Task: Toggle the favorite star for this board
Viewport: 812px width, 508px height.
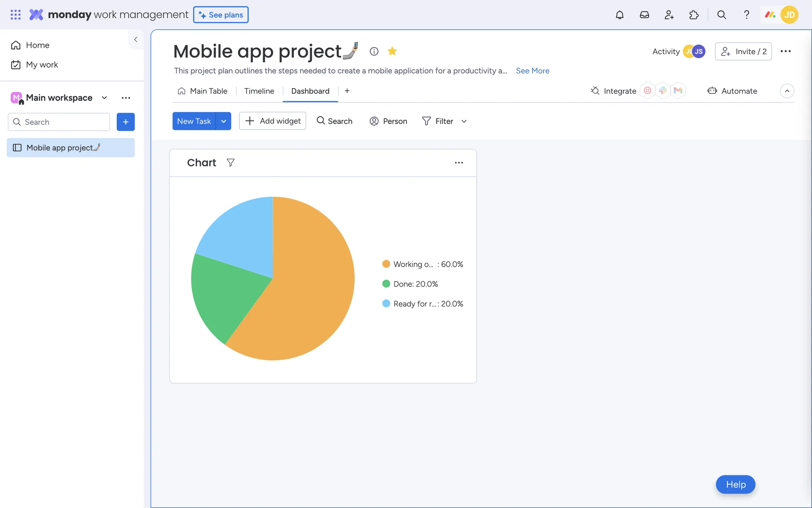Action: [x=392, y=51]
